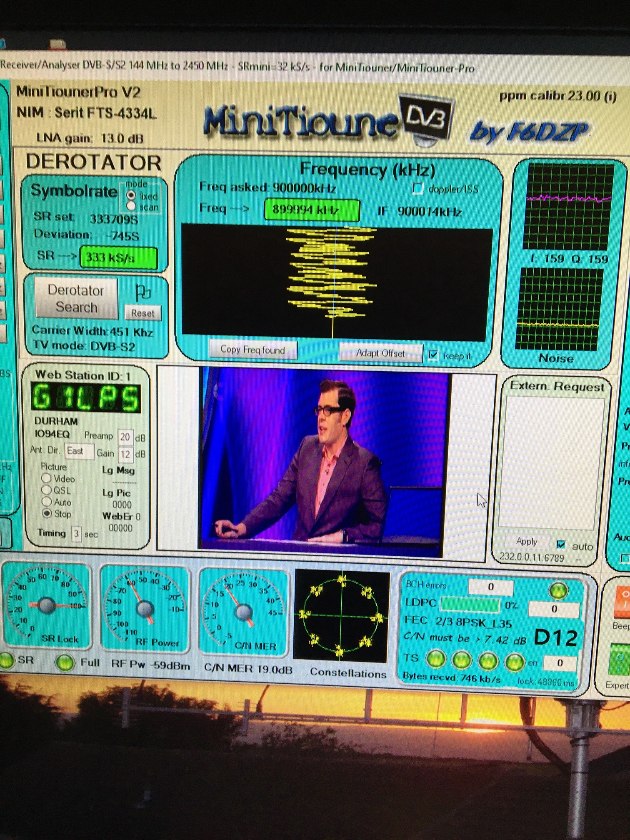Image resolution: width=630 pixels, height=840 pixels.
Task: Click the FEC 2/3 8PSK_L35 text
Action: coord(458,622)
